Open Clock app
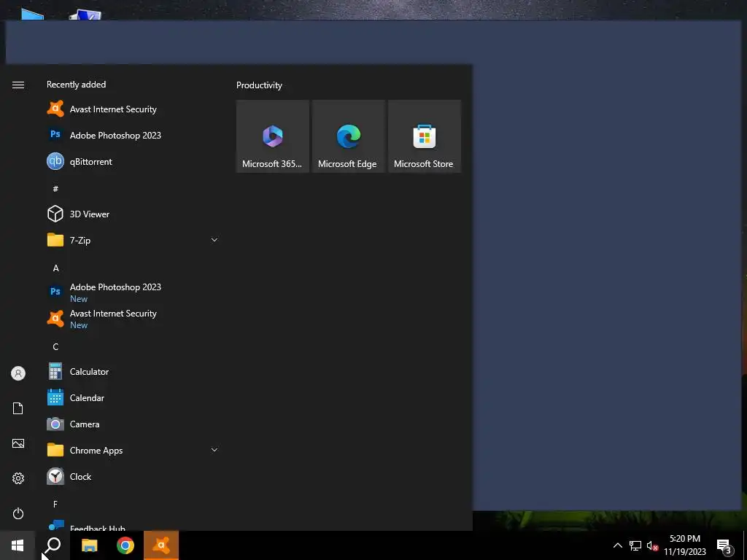747x560 pixels. coord(133,476)
